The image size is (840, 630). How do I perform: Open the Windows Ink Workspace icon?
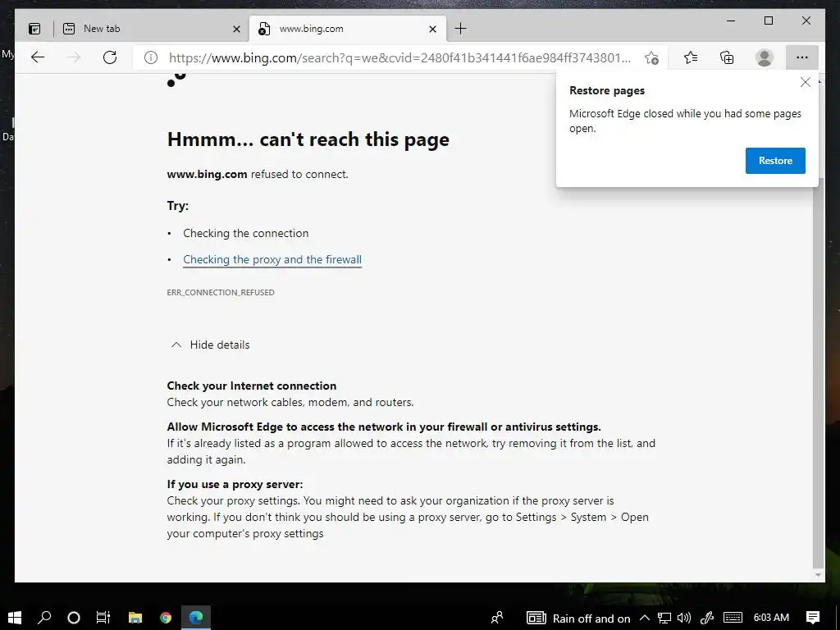click(707, 619)
